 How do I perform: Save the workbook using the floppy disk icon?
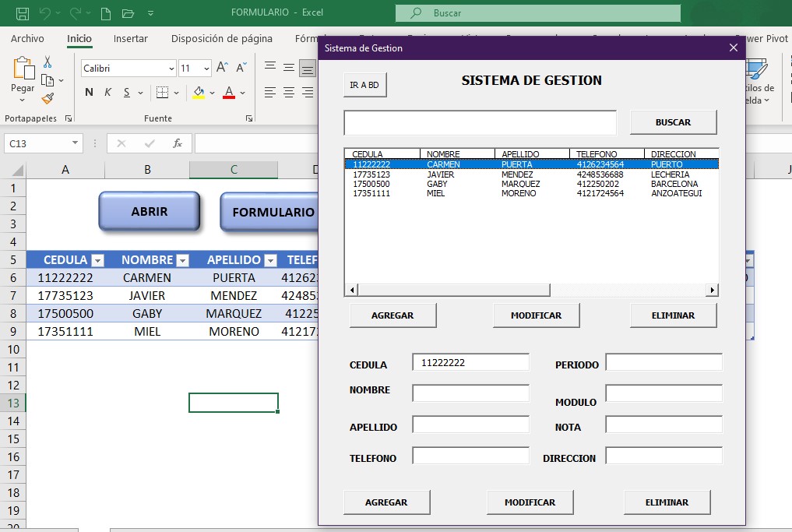point(23,13)
